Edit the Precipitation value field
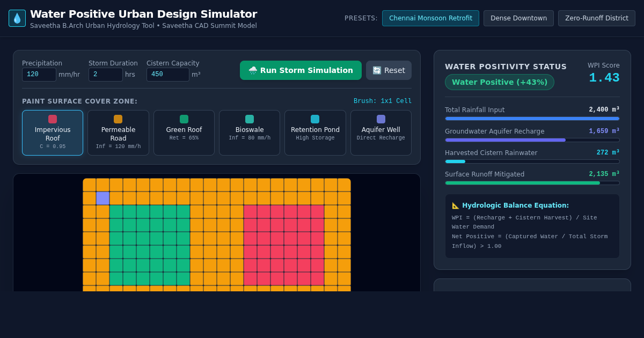Viewport: 644px width, 338px height. pyautogui.click(x=39, y=75)
